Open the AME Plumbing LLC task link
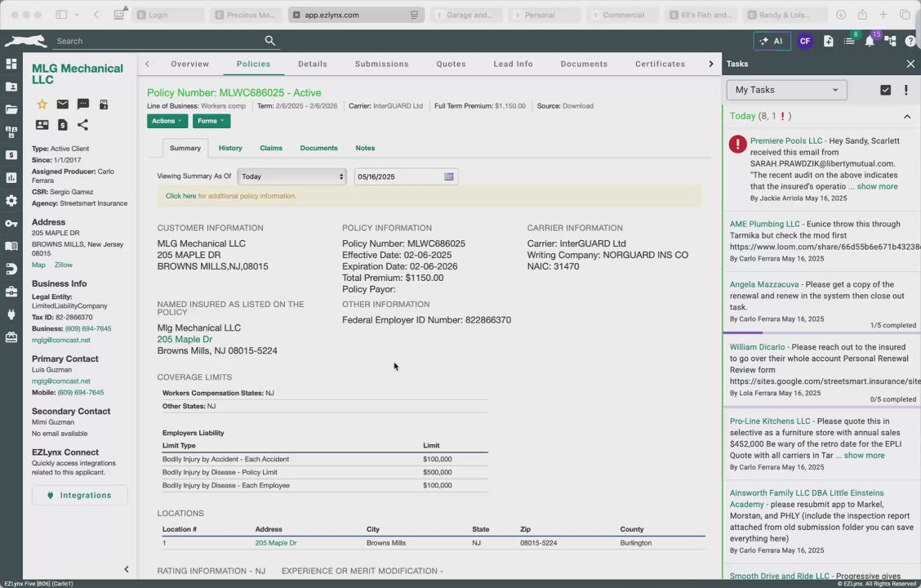 [764, 224]
